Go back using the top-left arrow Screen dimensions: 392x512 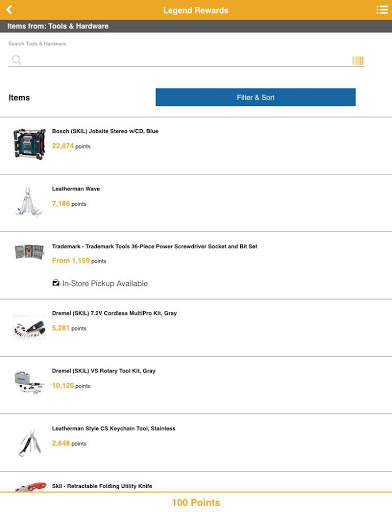pyautogui.click(x=9, y=10)
